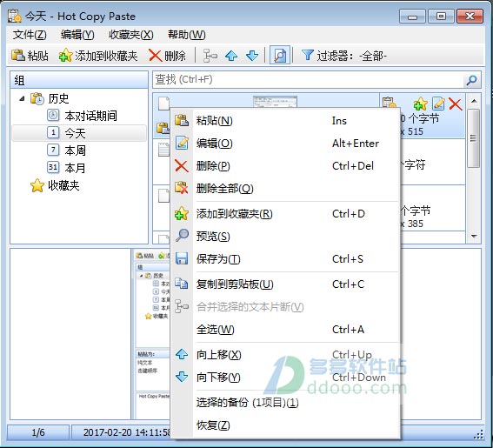
Task: Click the red 删除 toolbar button
Action: click(x=167, y=56)
